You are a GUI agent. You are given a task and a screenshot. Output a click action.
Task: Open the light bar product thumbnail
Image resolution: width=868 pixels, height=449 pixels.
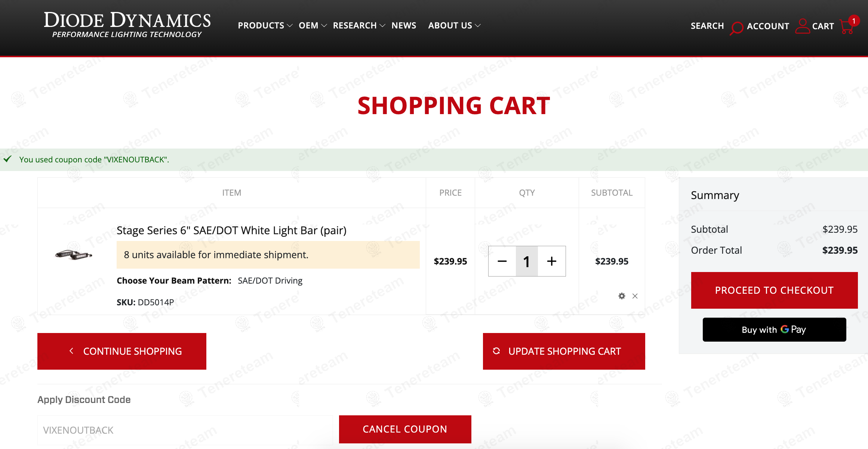74,255
